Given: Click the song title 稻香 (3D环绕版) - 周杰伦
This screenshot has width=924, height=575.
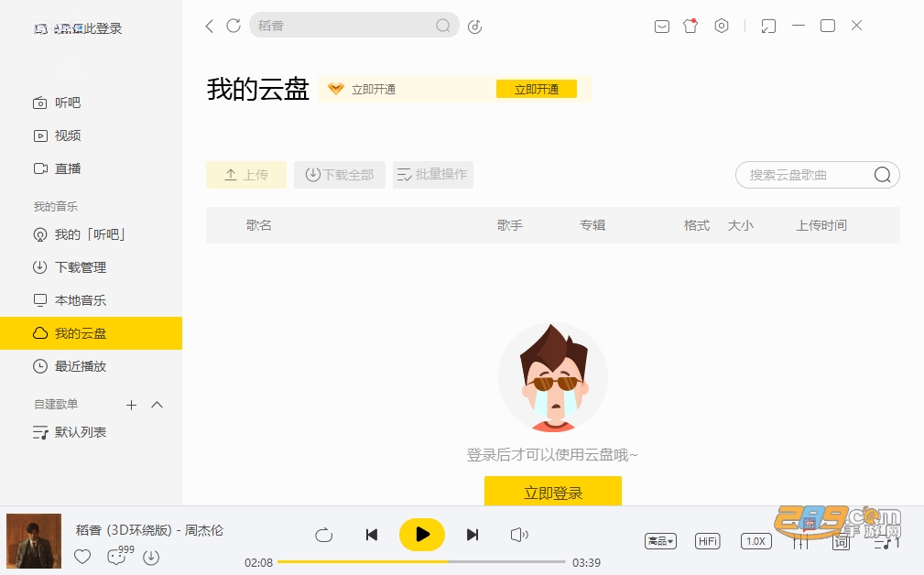Looking at the screenshot, I should click(149, 531).
